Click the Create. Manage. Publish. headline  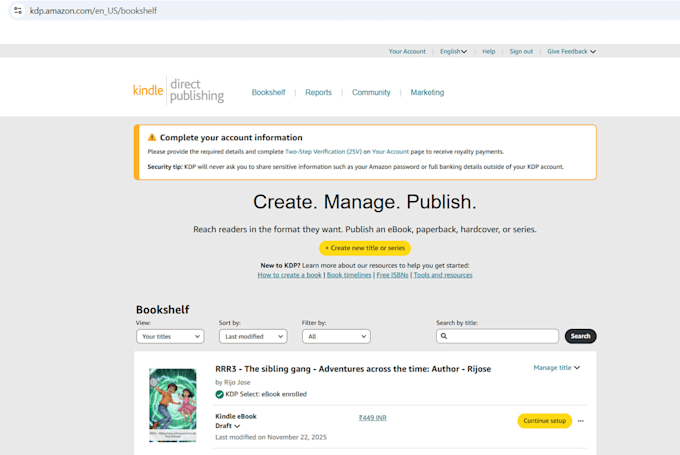click(365, 202)
